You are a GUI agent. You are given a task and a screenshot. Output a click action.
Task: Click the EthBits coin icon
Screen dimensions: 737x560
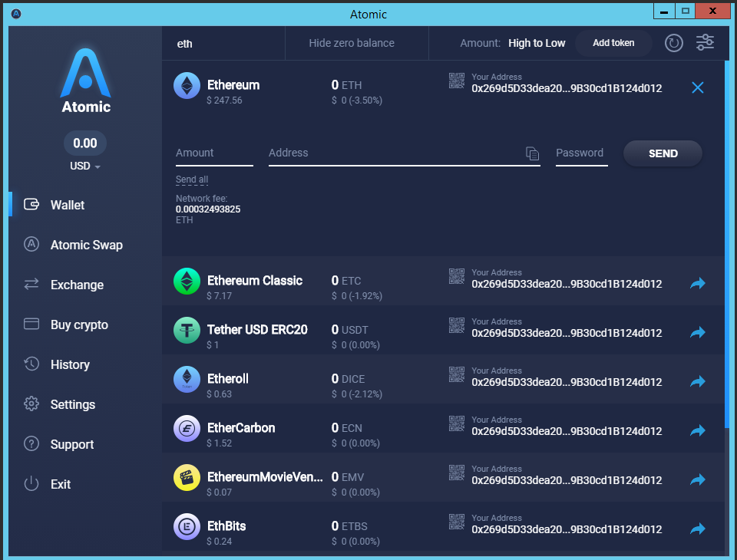click(x=187, y=527)
